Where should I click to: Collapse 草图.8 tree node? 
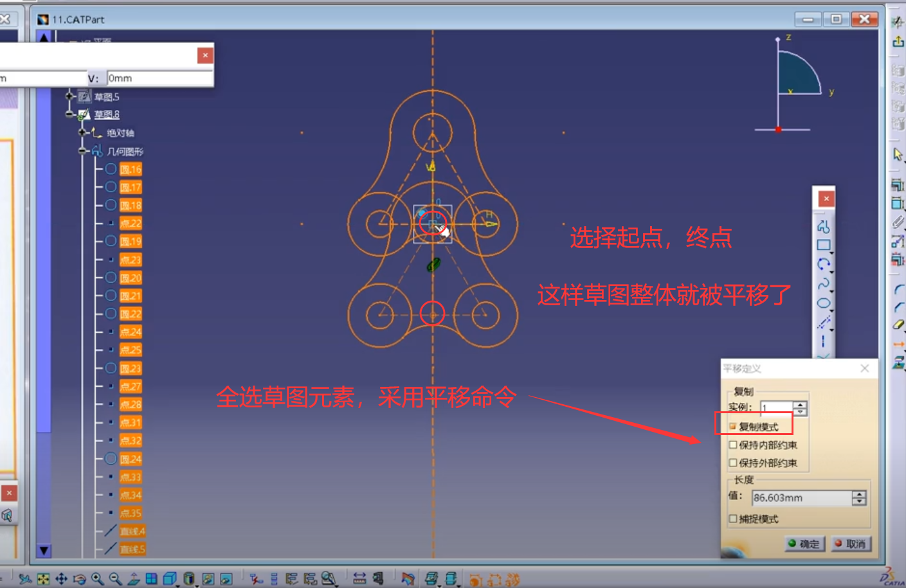pos(70,114)
